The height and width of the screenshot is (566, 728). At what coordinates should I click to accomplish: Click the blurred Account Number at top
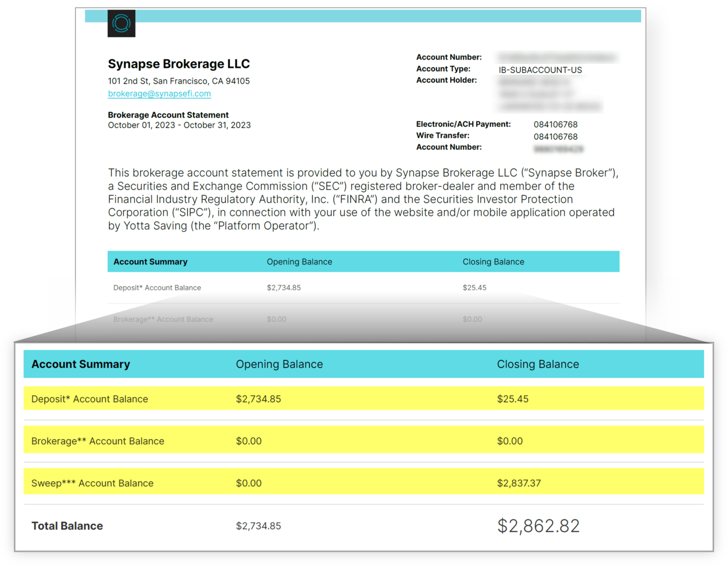[556, 58]
